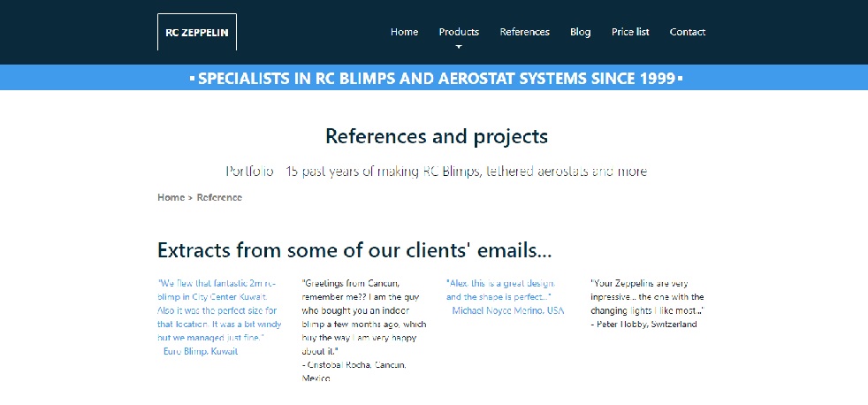The image size is (868, 405).
Task: Open the Products menu item
Action: (x=459, y=32)
